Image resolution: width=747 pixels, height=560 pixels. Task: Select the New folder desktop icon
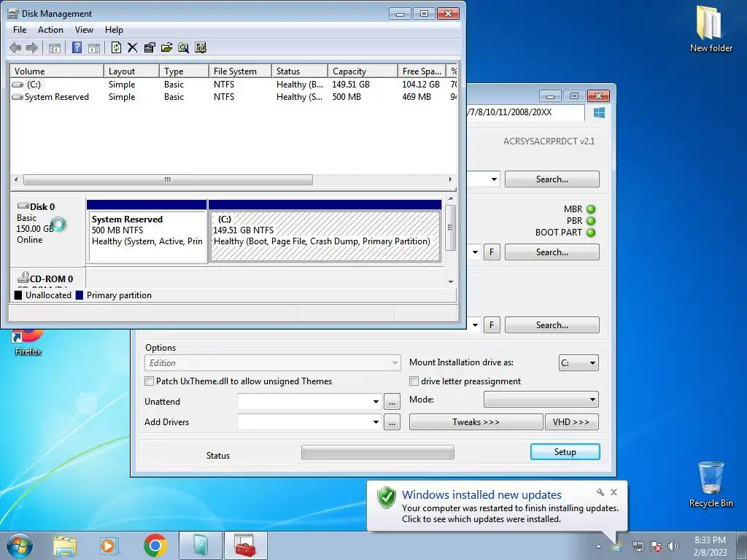[x=711, y=28]
